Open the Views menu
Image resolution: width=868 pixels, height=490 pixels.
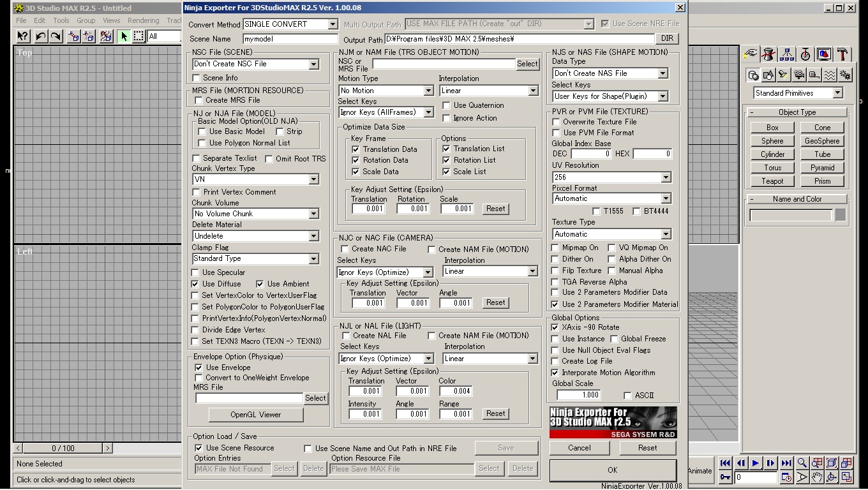click(111, 20)
